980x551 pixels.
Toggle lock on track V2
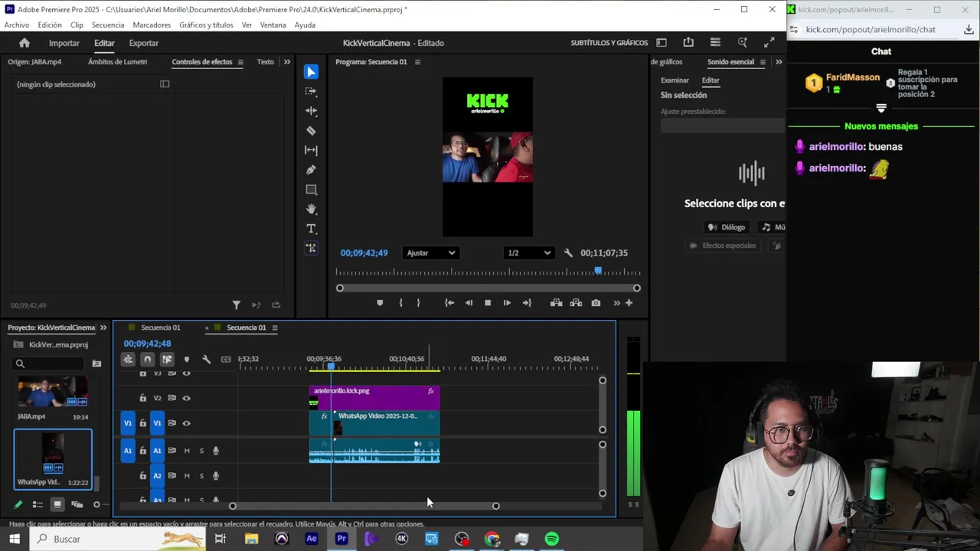click(x=142, y=398)
